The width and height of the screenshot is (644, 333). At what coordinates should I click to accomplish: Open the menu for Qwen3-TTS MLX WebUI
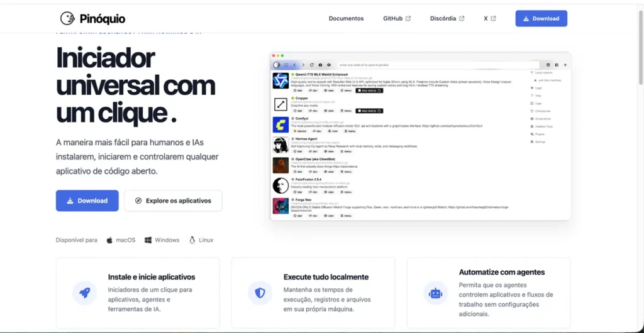(x=345, y=90)
